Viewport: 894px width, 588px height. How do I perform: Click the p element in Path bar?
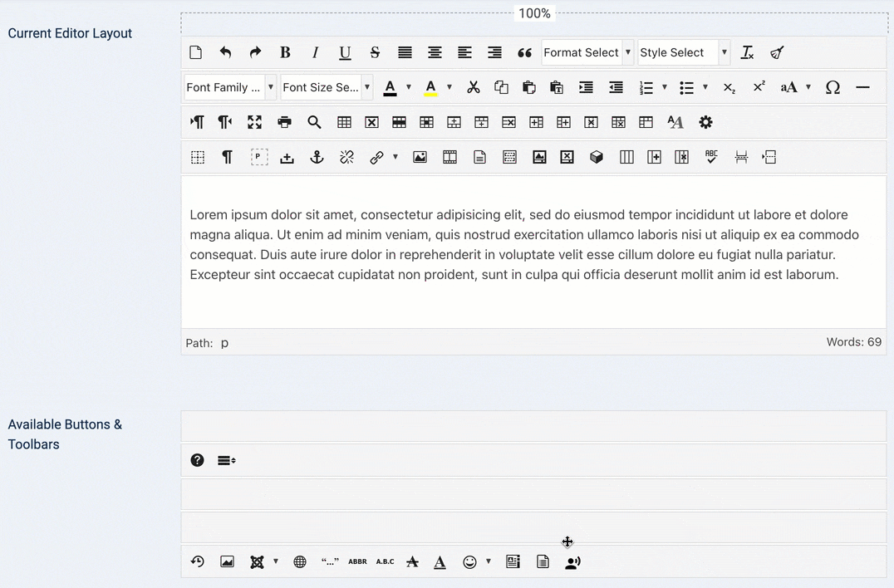(224, 343)
